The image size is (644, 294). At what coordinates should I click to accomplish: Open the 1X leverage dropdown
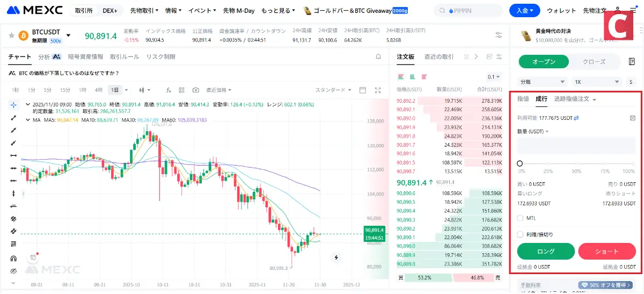pos(596,82)
